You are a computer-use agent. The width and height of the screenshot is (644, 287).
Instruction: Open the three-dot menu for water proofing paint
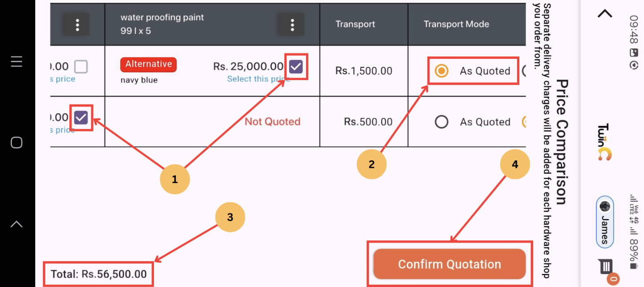click(292, 25)
